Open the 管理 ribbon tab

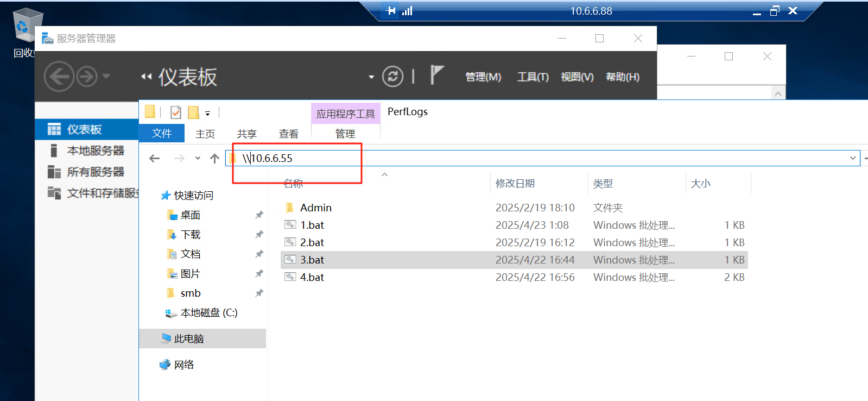pos(345,134)
